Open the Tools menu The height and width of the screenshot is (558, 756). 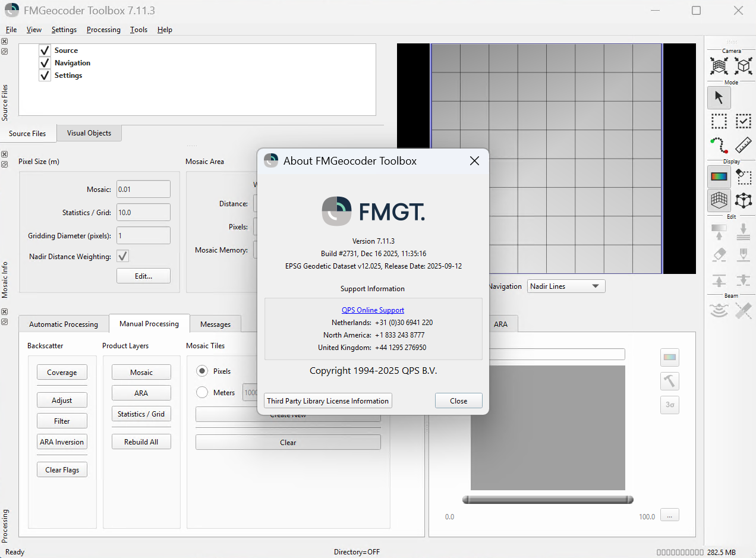(x=139, y=30)
